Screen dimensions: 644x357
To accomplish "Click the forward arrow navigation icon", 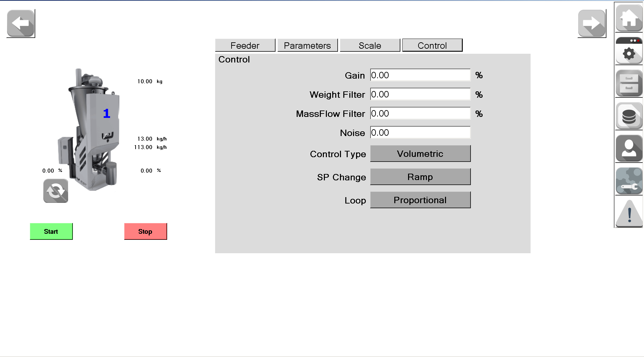I will pos(592,23).
